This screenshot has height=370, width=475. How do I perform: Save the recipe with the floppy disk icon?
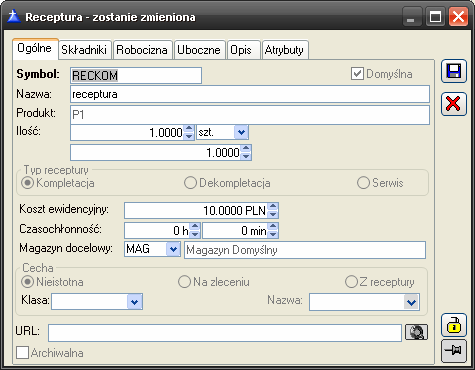[454, 71]
